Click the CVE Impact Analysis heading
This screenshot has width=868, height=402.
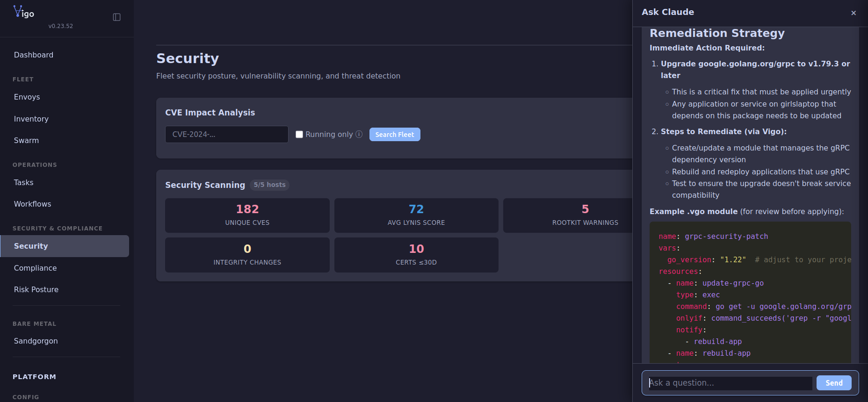[210, 113]
